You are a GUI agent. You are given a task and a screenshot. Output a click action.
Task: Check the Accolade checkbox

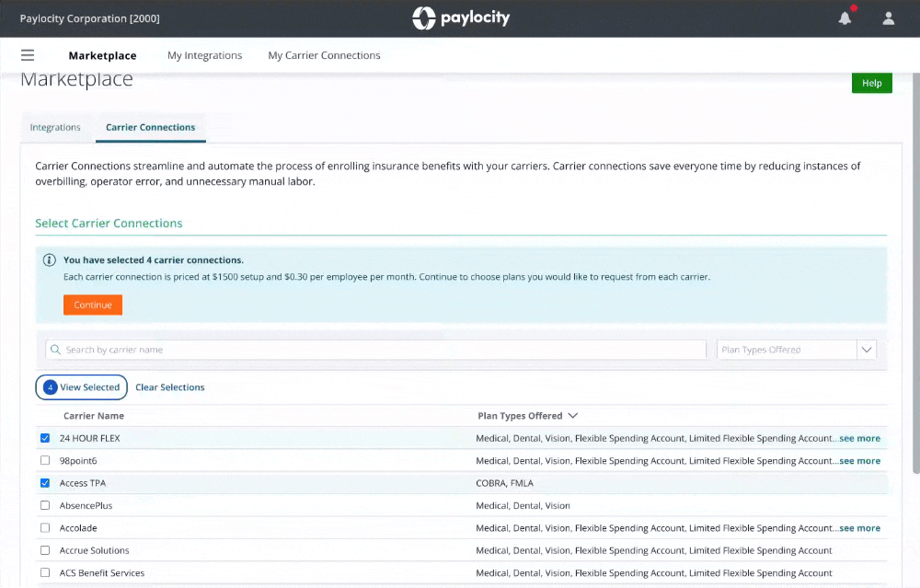[x=45, y=527]
